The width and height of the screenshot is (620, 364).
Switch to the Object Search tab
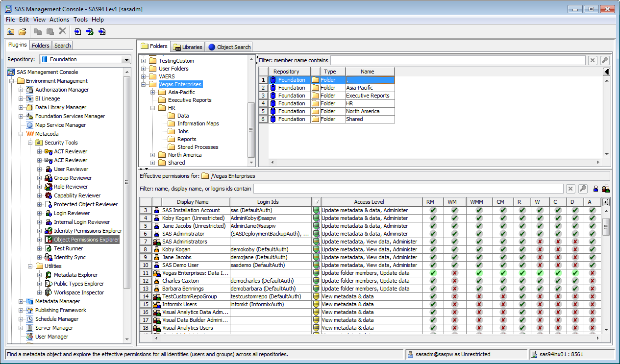(229, 47)
